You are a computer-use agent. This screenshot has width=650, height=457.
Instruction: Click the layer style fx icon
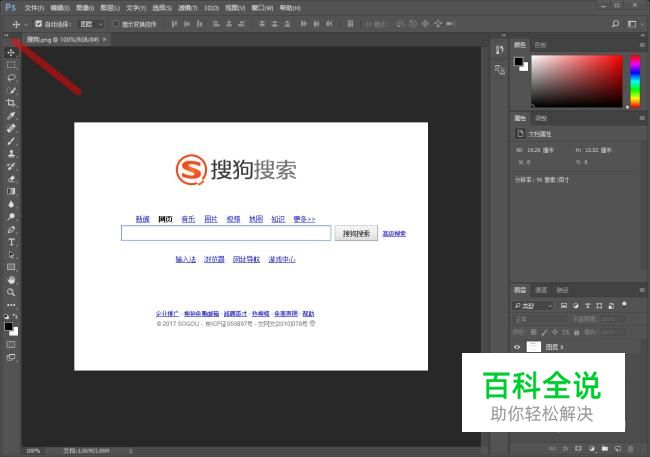coord(565,449)
